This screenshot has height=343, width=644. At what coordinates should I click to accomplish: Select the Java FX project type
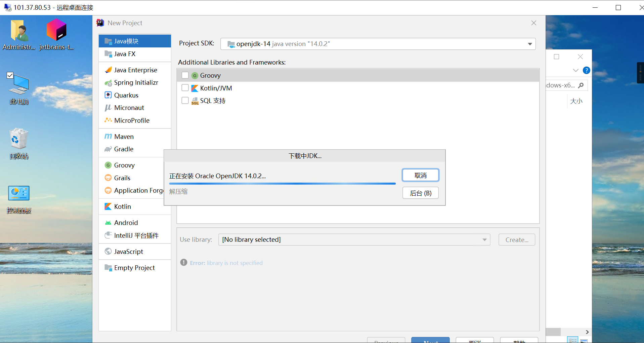click(135, 54)
